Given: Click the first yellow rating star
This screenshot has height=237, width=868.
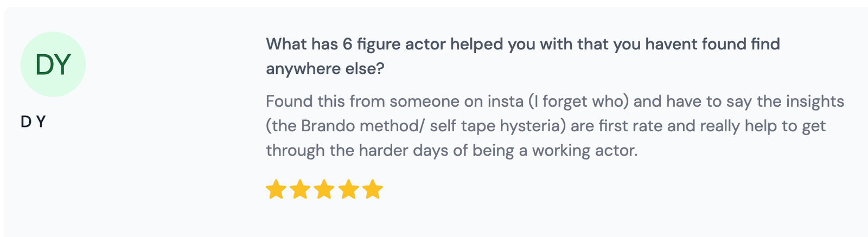Looking at the screenshot, I should click(x=276, y=190).
